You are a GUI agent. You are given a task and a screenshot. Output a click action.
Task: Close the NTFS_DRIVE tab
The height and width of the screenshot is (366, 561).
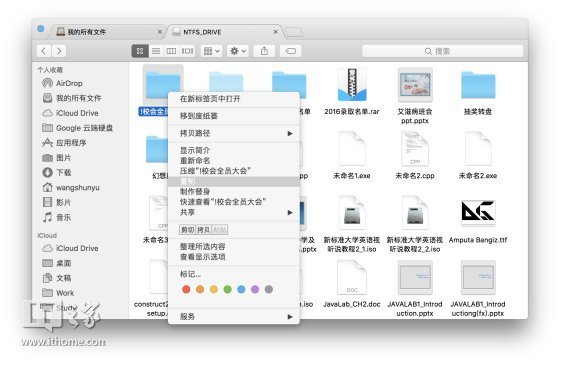click(x=276, y=32)
